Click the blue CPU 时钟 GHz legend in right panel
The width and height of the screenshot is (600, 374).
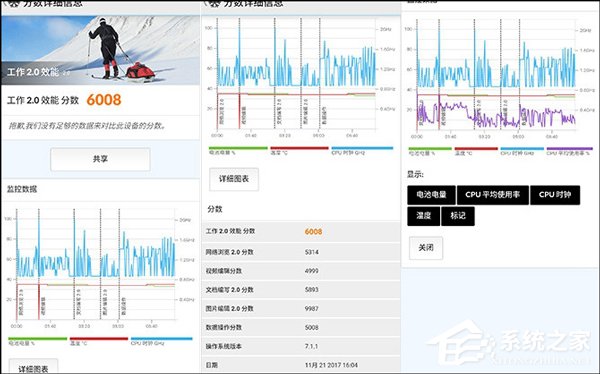tap(522, 151)
